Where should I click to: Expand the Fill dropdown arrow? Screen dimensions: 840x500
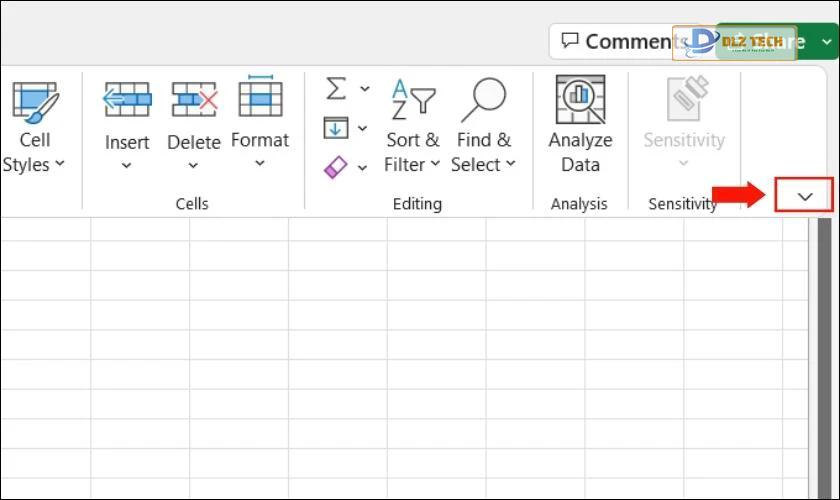[x=363, y=129]
